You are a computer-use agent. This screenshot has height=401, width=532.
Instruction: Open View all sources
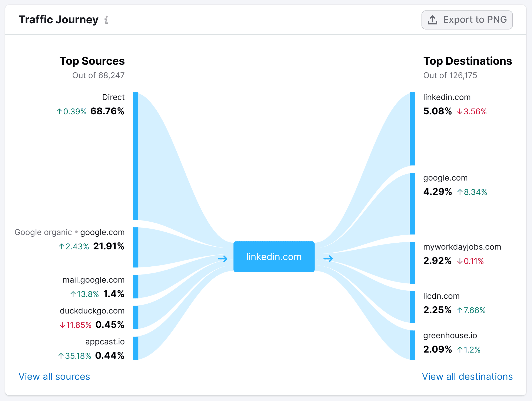[x=54, y=376]
